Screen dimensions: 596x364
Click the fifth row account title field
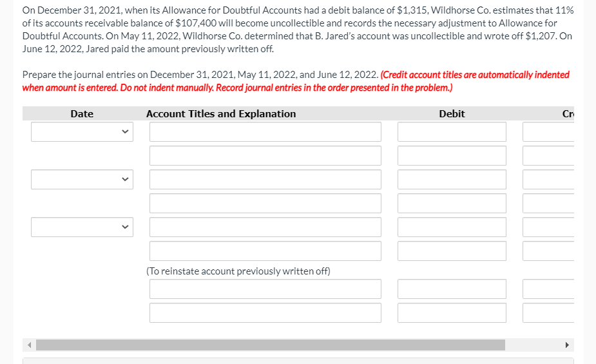pos(265,227)
